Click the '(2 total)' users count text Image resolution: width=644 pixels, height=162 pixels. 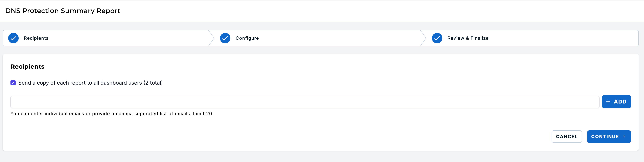(x=153, y=83)
